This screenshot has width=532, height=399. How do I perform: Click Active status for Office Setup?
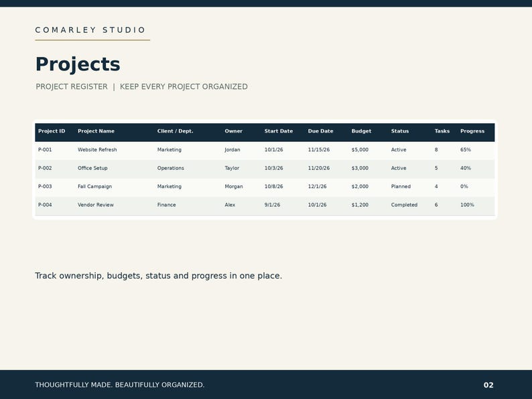click(399, 168)
